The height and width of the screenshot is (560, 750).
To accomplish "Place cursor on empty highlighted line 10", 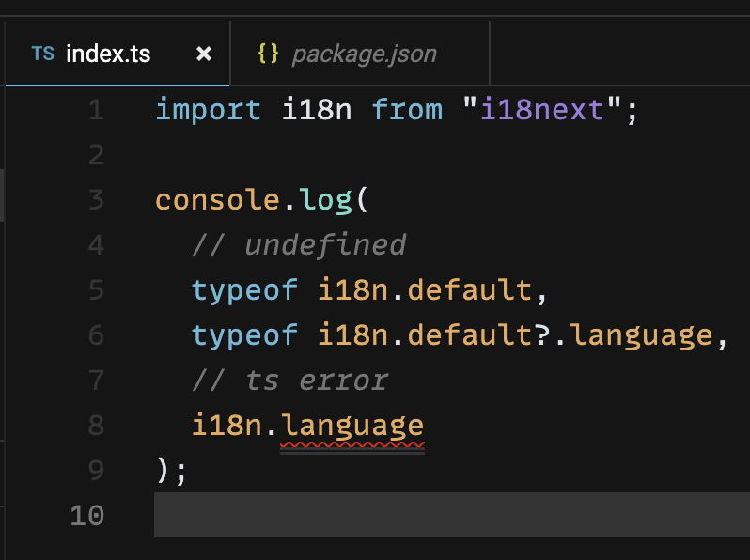I will [x=451, y=515].
